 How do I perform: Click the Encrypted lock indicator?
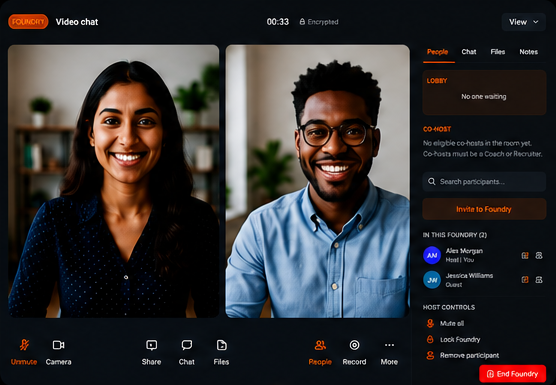pyautogui.click(x=319, y=22)
